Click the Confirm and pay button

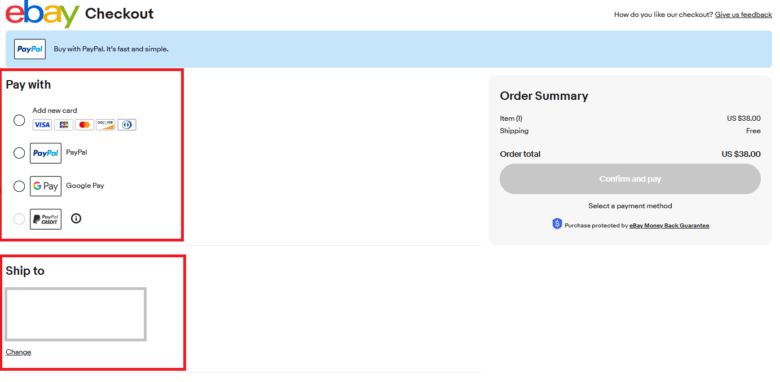pos(630,179)
